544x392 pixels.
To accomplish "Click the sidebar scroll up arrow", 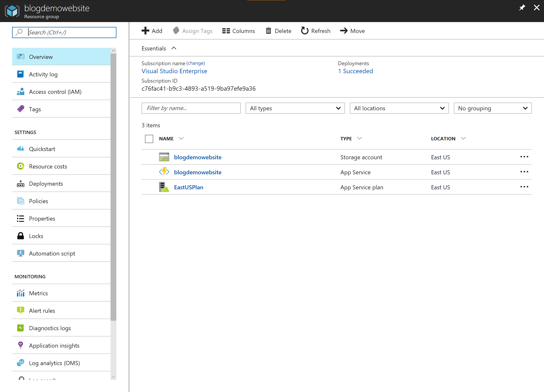I will [x=113, y=51].
